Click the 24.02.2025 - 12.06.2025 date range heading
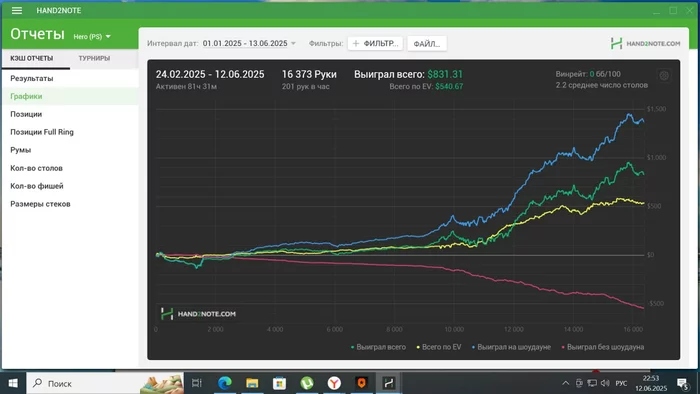The image size is (700, 394). (x=210, y=74)
